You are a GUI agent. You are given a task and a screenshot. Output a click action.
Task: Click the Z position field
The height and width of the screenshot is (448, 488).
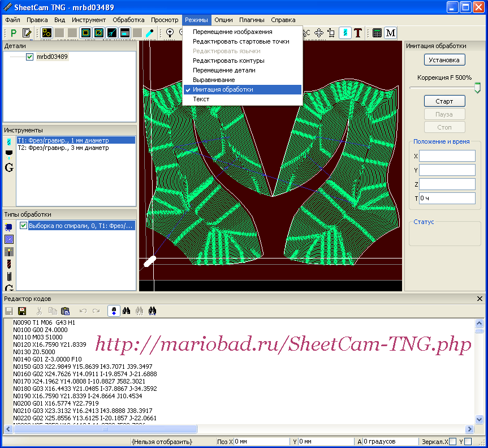(x=447, y=184)
